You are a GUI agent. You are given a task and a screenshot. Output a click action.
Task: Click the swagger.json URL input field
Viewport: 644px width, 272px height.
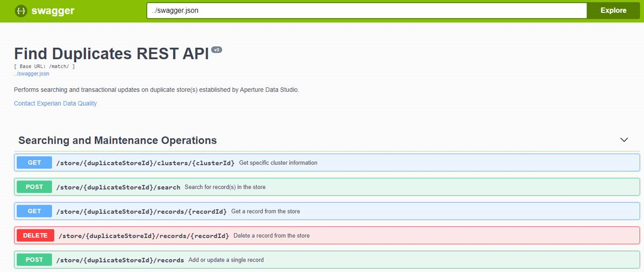point(366,11)
